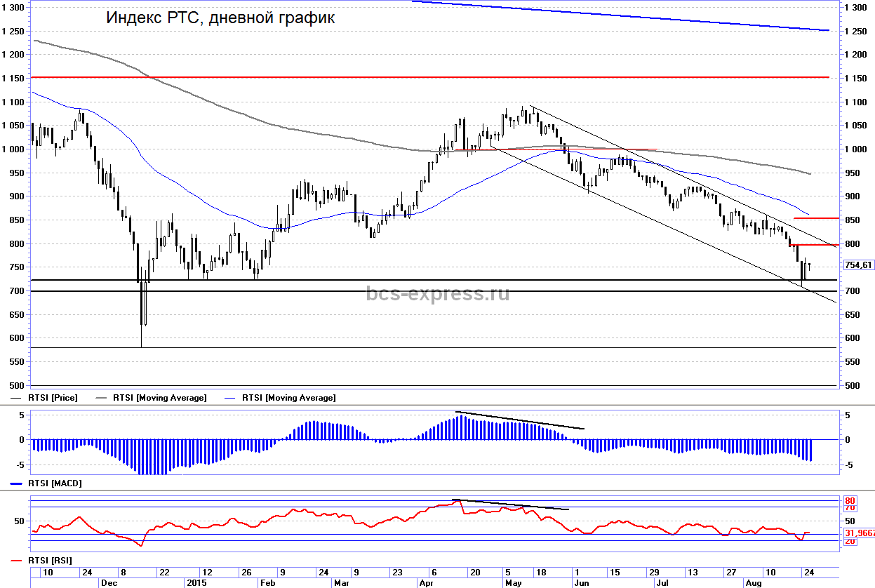The height and width of the screenshot is (588, 875).
Task: Click the red RSI legend line marker
Action: pos(18,560)
